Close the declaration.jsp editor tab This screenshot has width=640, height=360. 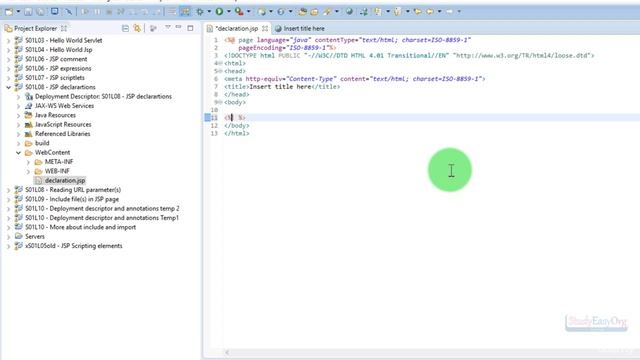pyautogui.click(x=265, y=29)
